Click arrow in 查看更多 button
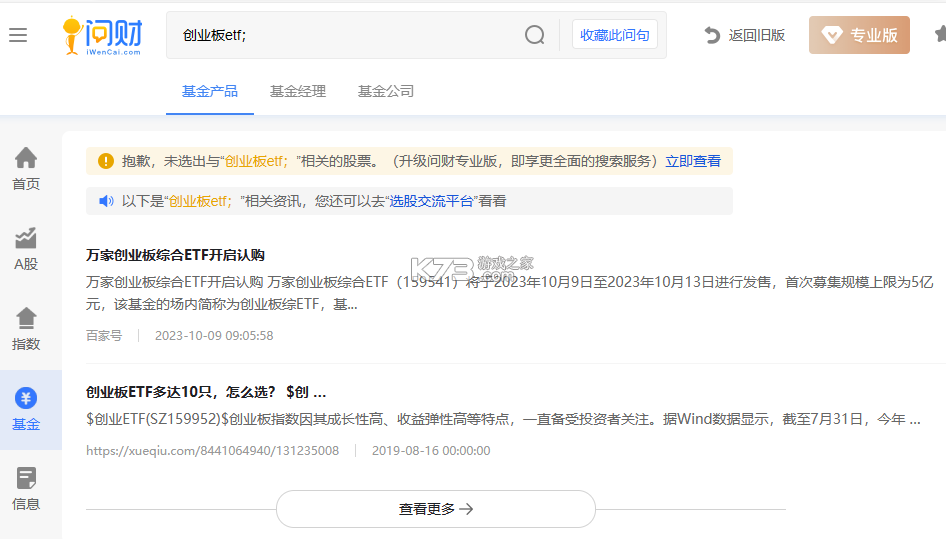Viewport: 946px width, 539px height. click(x=466, y=509)
